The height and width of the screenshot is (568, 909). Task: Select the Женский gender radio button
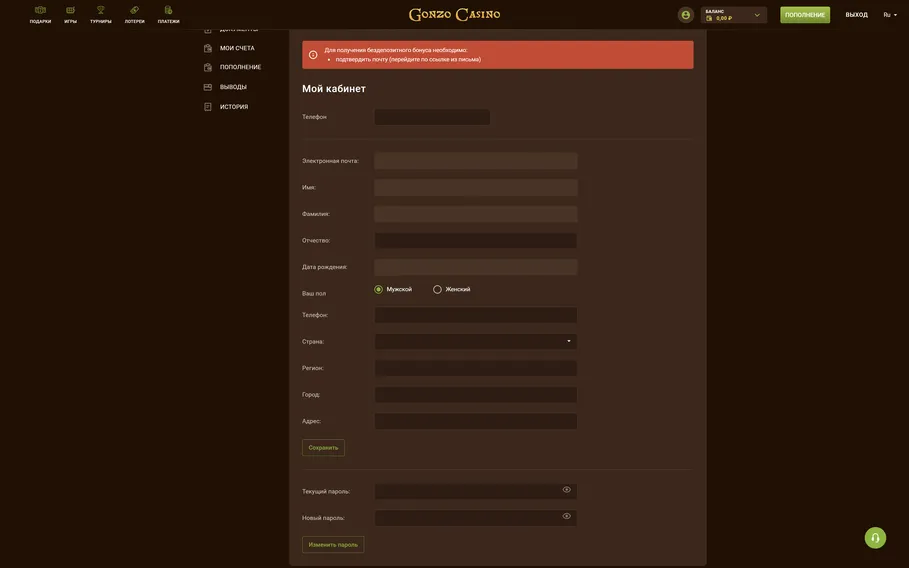(x=437, y=290)
